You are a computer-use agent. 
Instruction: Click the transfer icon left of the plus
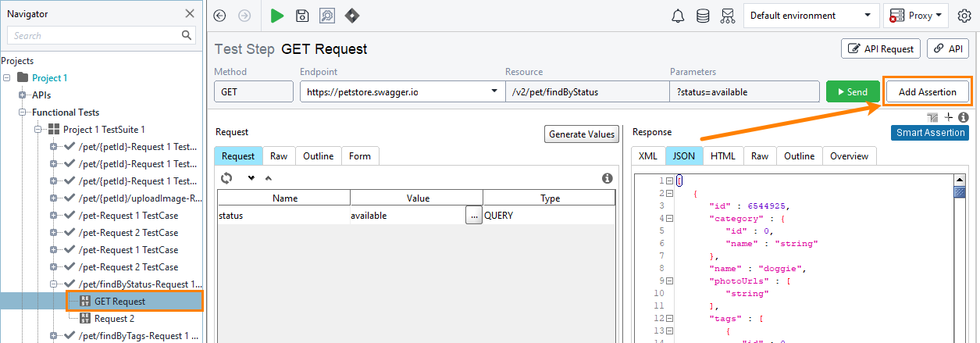coord(933,117)
